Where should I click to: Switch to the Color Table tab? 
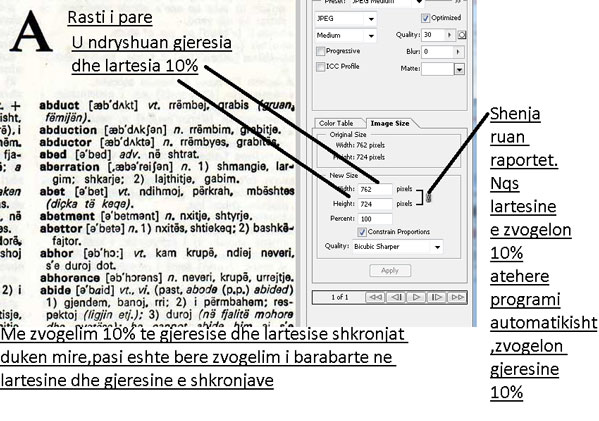tap(336, 123)
